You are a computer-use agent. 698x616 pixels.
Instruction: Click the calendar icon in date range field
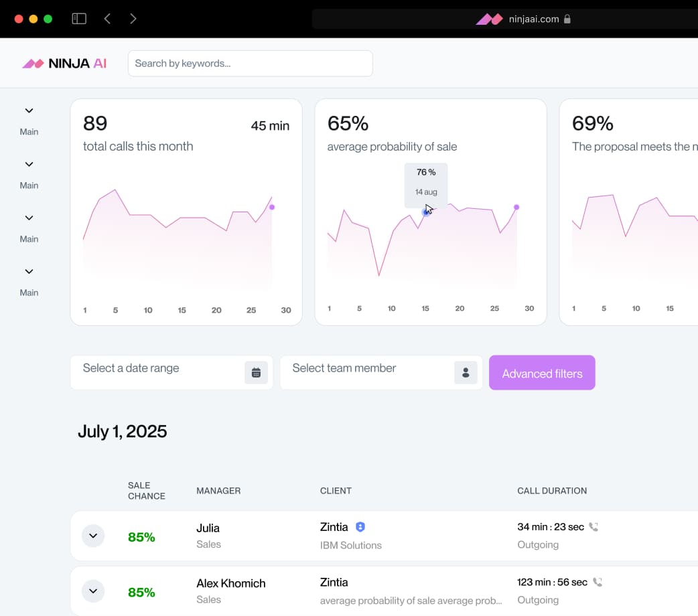coord(256,373)
